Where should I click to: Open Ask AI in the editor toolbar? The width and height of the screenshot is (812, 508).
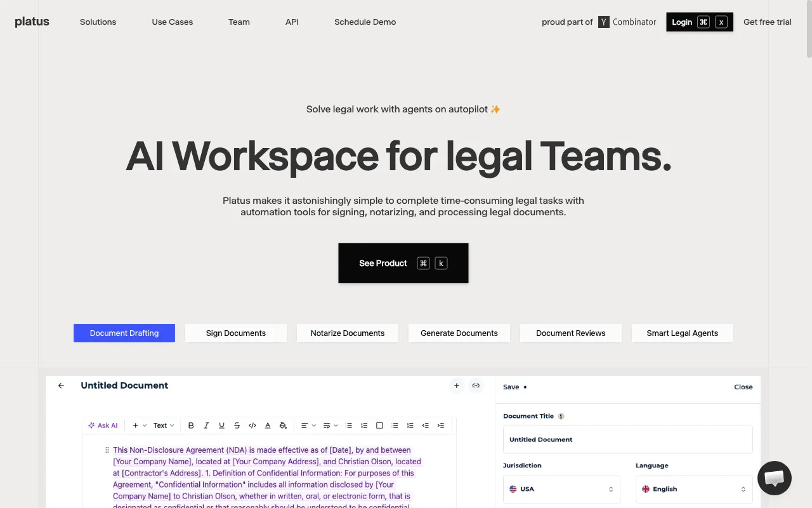point(103,425)
